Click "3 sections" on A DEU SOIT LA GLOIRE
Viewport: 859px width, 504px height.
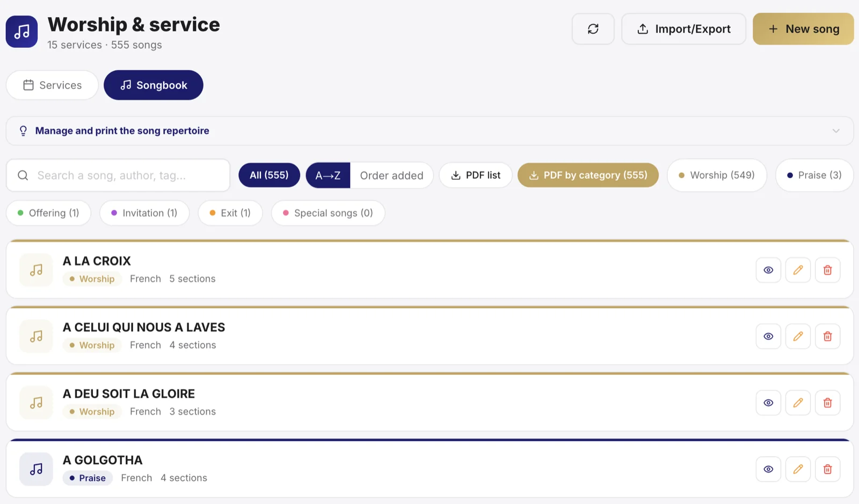coord(193,412)
